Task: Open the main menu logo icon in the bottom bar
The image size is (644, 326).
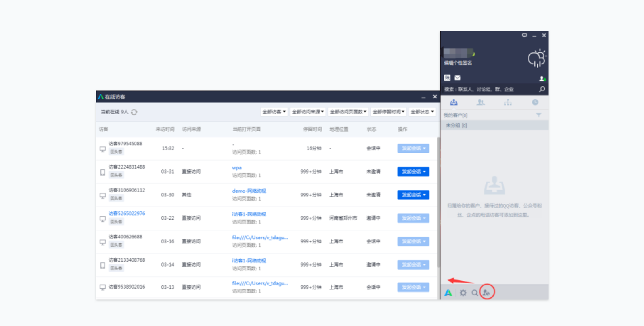Action: point(448,293)
